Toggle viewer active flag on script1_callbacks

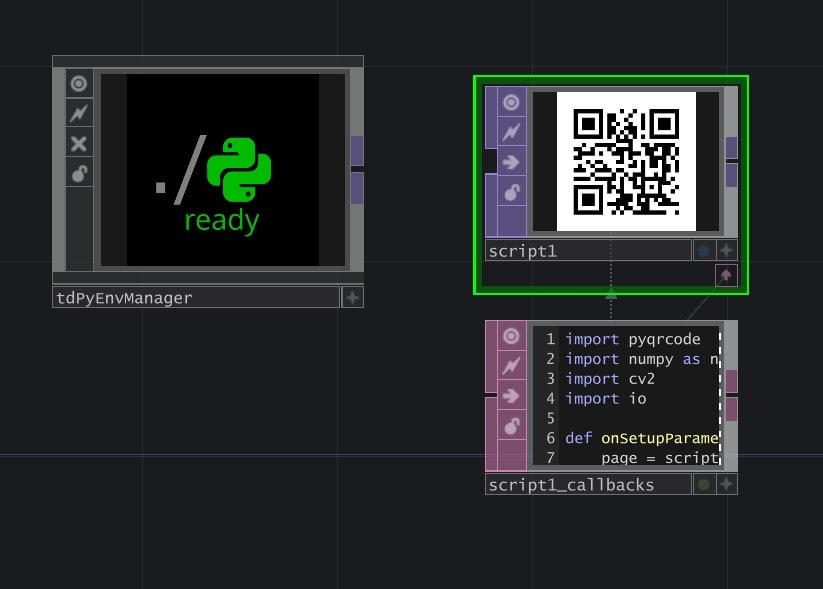click(x=511, y=336)
